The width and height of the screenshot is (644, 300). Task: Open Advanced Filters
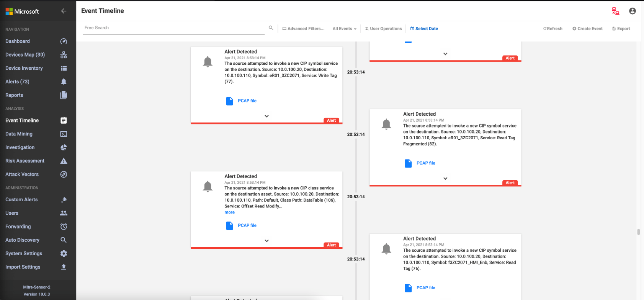[303, 29]
